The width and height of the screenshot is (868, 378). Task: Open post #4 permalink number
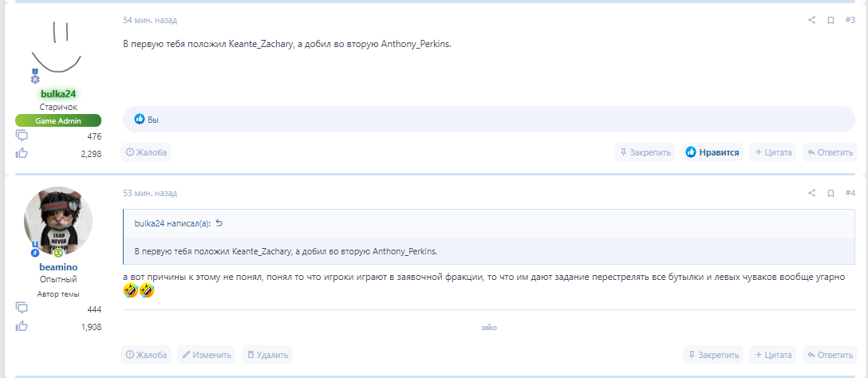point(850,193)
